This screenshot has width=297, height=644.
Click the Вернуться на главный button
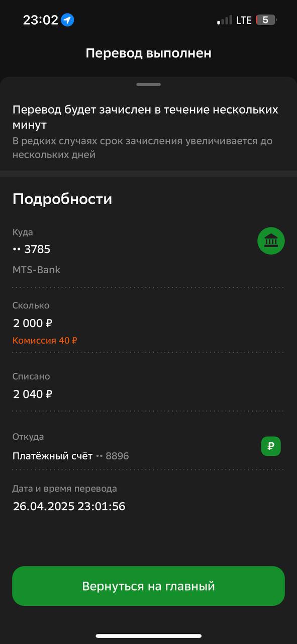point(148,586)
